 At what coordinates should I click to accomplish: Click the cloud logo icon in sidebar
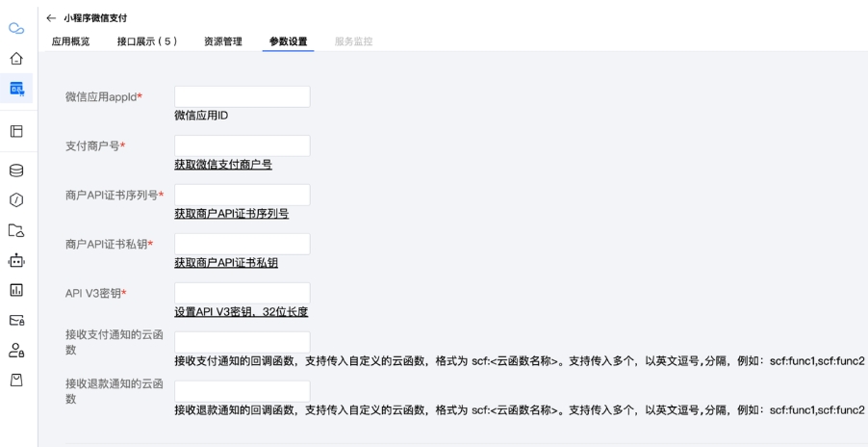(x=16, y=28)
